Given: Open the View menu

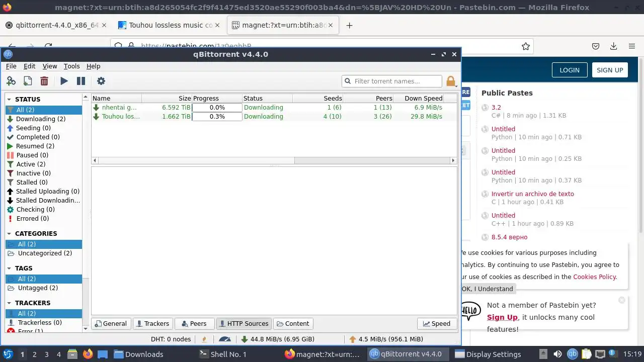Looking at the screenshot, I should click(x=50, y=66).
